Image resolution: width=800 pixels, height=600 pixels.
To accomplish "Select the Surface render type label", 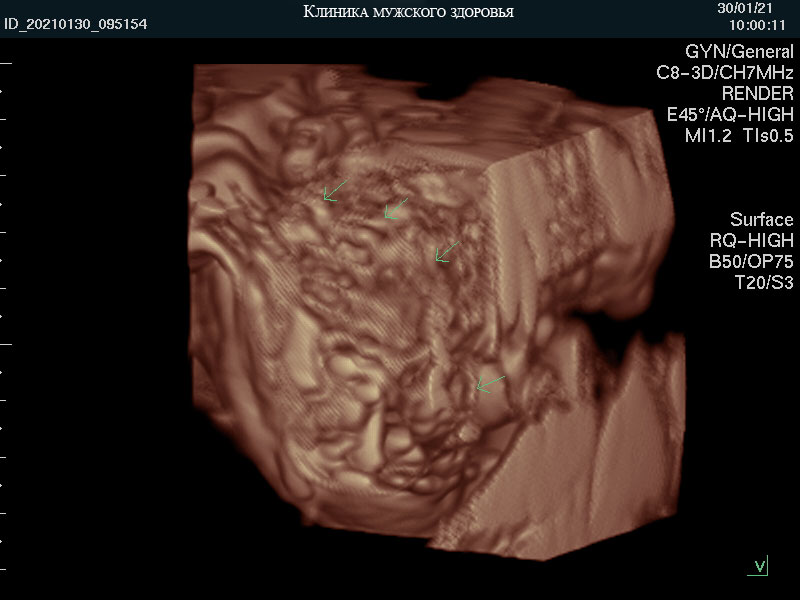I will 761,220.
